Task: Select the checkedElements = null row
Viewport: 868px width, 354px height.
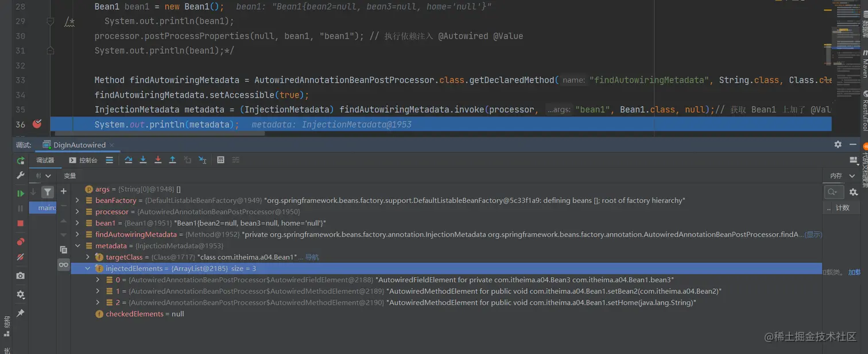Action: (446, 314)
